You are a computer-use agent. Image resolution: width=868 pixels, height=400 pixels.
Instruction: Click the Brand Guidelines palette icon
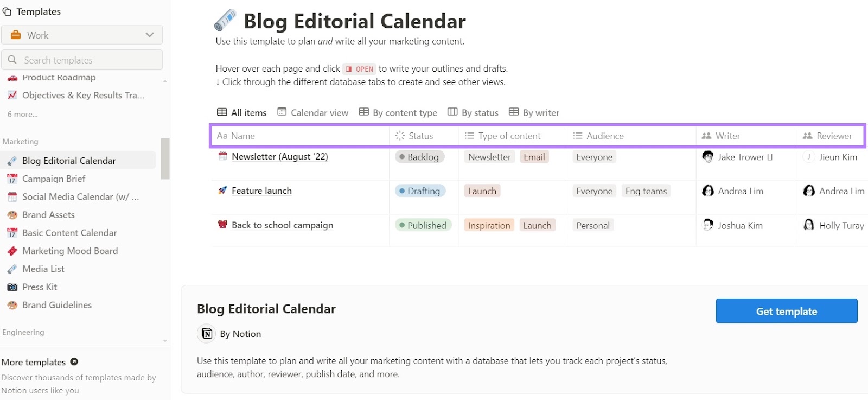coord(12,305)
